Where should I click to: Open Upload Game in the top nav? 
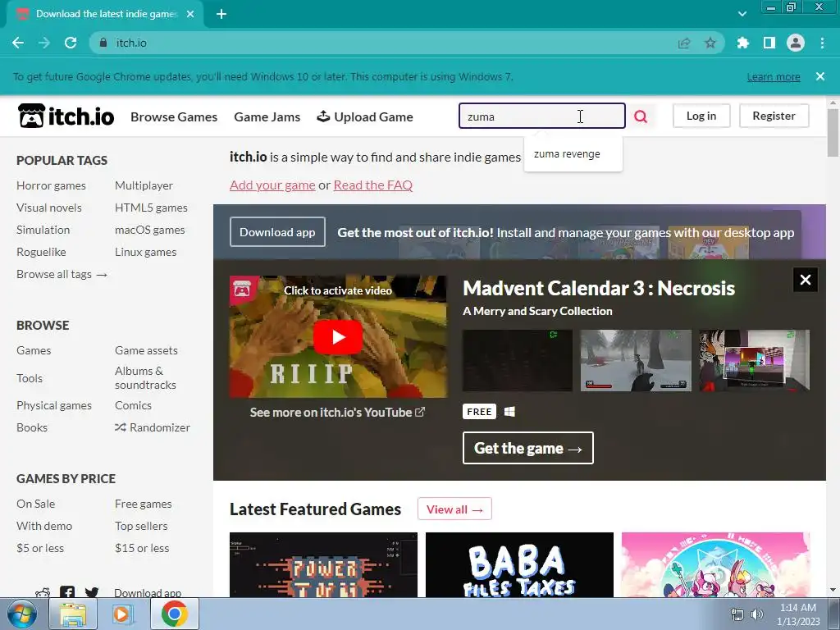click(365, 116)
